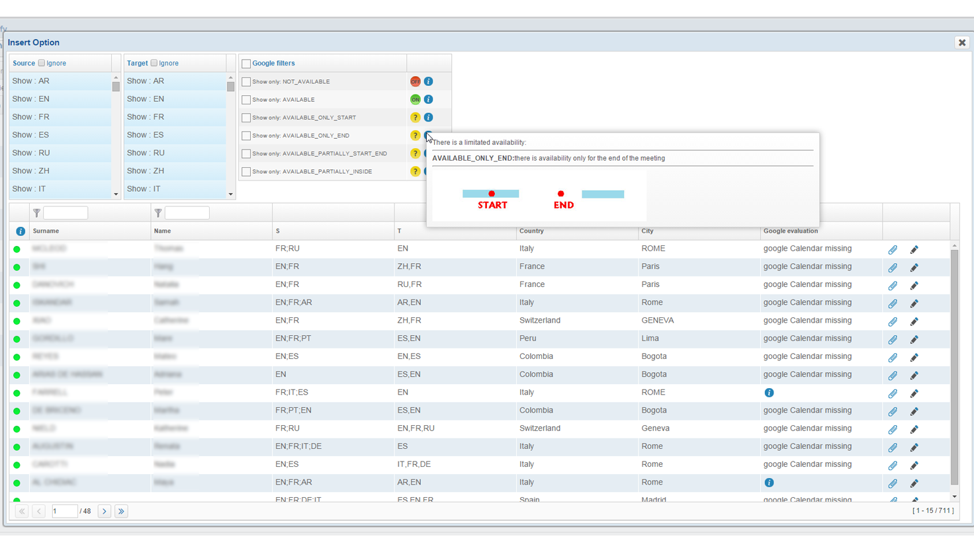Click the pencil icon in the RU,FR Paris row
Image resolution: width=974 pixels, height=560 pixels.
914,286
